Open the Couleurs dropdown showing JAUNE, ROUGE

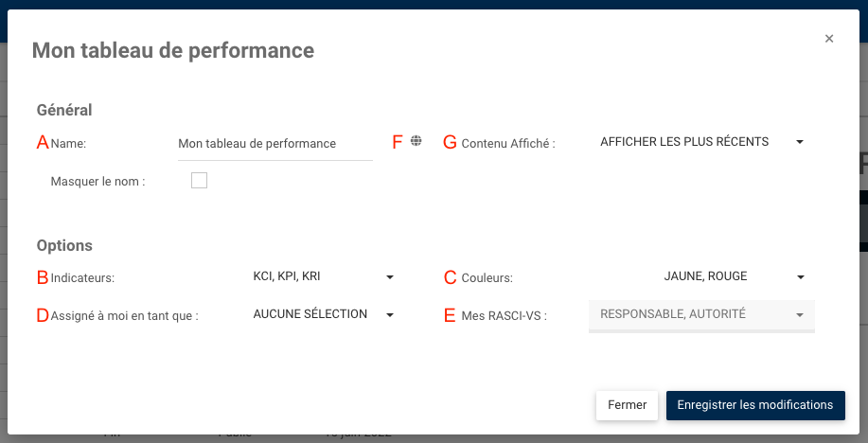(x=800, y=277)
